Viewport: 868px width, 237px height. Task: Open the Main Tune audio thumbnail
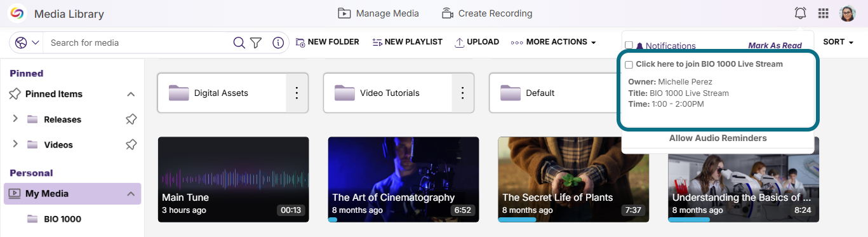pos(233,179)
